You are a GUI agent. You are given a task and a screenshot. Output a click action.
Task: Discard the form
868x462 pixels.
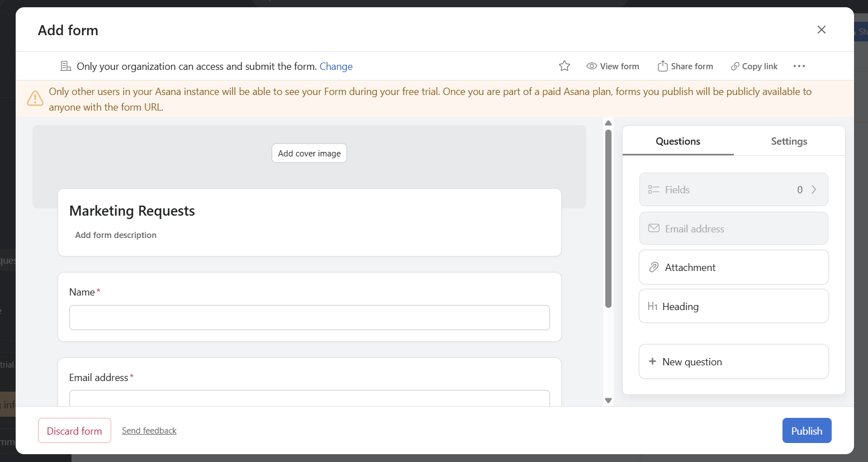(x=74, y=430)
